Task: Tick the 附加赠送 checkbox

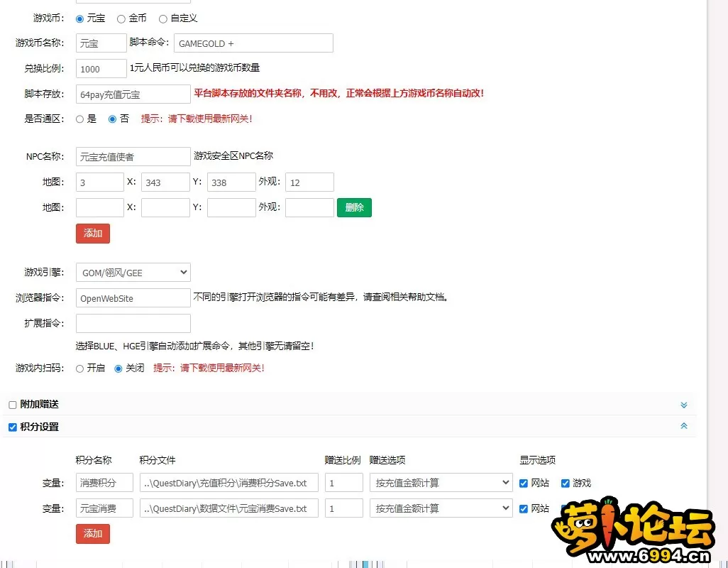Action: coord(13,405)
